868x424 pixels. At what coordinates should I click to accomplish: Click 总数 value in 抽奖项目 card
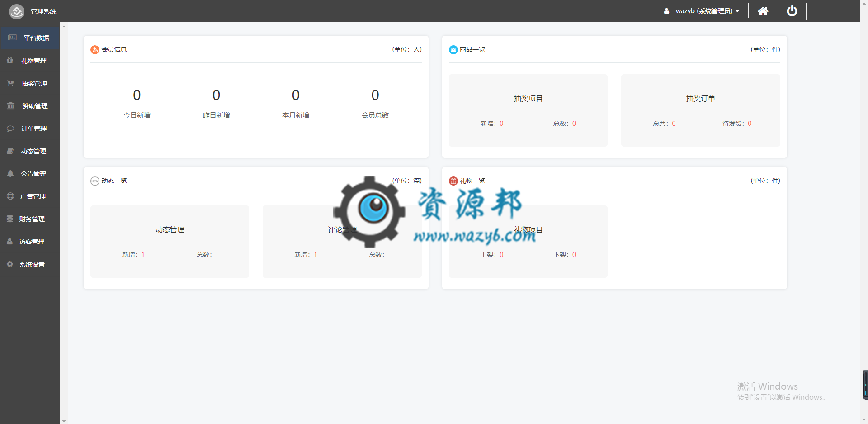coord(574,124)
